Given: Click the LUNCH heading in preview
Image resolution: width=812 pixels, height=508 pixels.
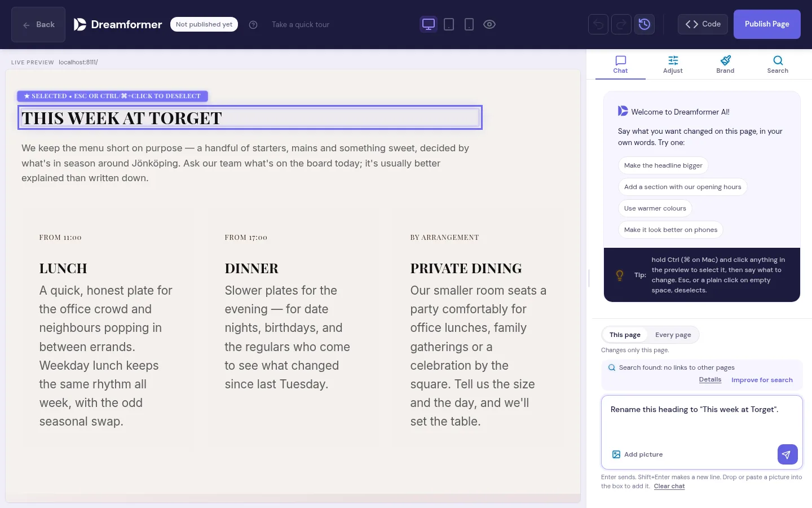Looking at the screenshot, I should (63, 268).
